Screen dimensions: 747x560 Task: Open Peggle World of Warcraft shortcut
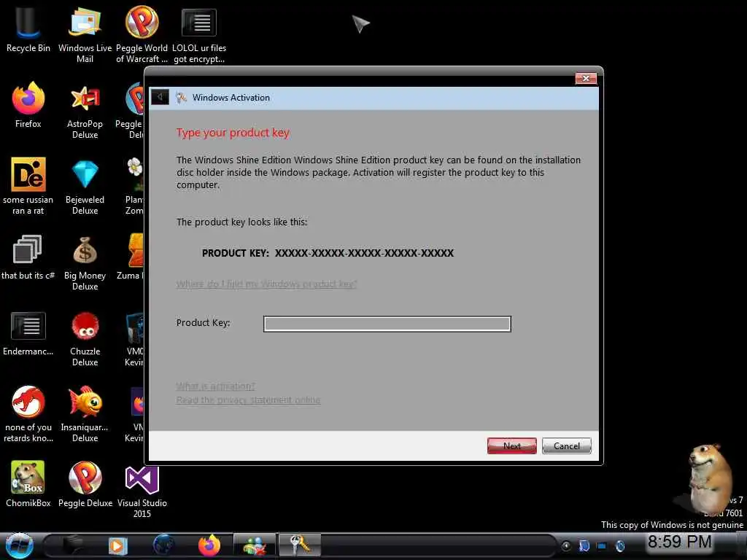pos(142,35)
